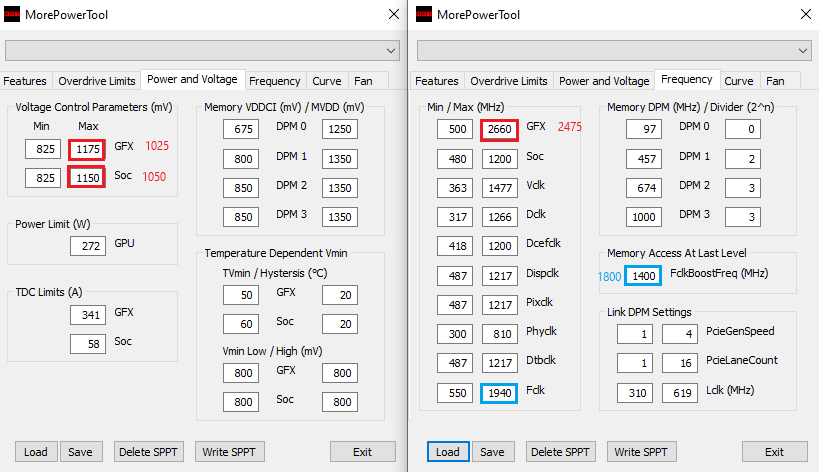Click Write SPPT in the right window

coord(641,452)
